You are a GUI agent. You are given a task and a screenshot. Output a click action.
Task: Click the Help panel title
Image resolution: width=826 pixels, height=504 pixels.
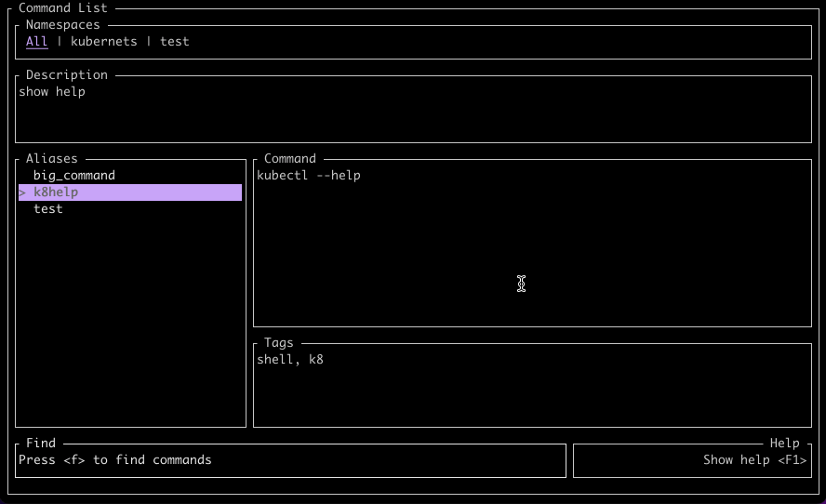click(x=784, y=443)
